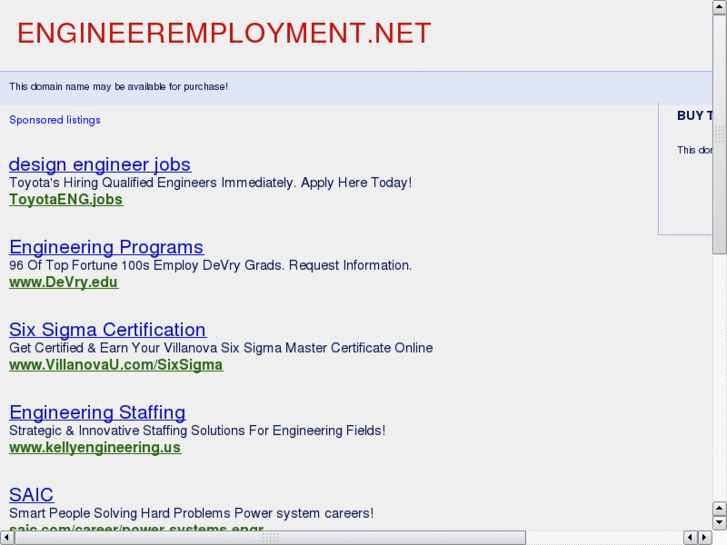Click the domain available for purchase notice
727x545 pixels.
click(x=118, y=87)
